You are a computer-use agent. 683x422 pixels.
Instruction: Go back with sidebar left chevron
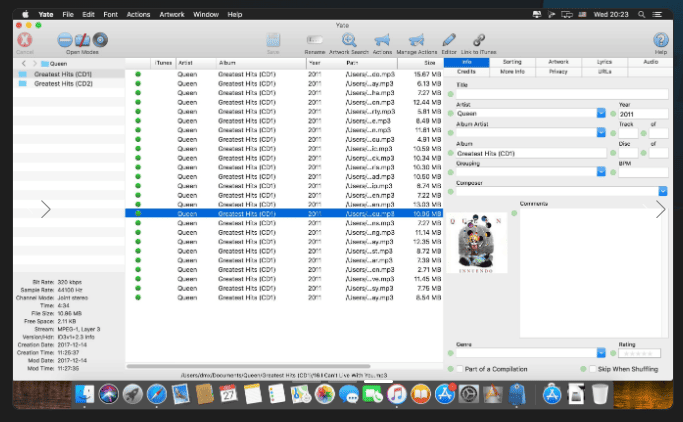(24, 64)
